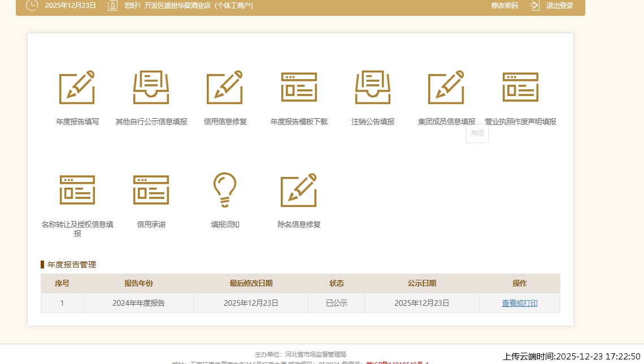This screenshot has width=644, height=364.
Task: View the 填报须知 filing instructions lightbulb icon
Action: tap(225, 198)
